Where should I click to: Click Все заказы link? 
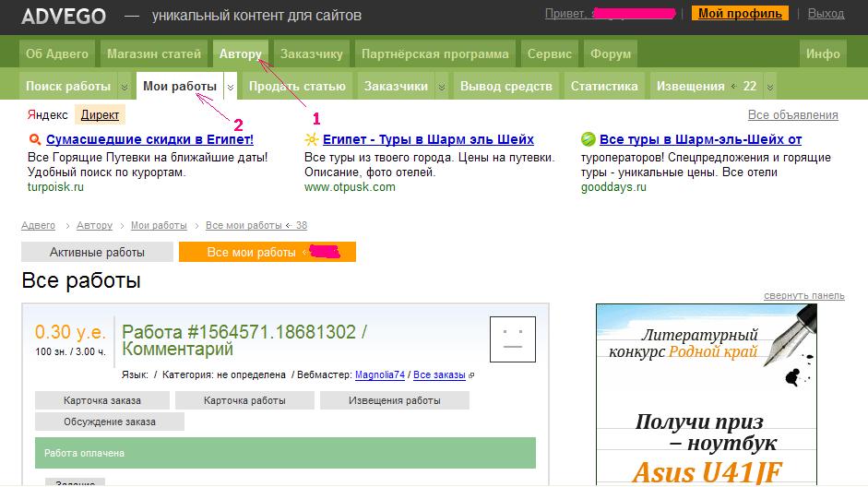pyautogui.click(x=439, y=374)
